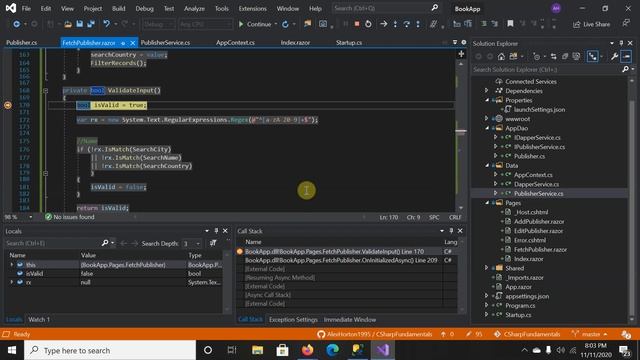Expand the 'rx' variable in Locals
640x360 pixels.
tap(11, 282)
